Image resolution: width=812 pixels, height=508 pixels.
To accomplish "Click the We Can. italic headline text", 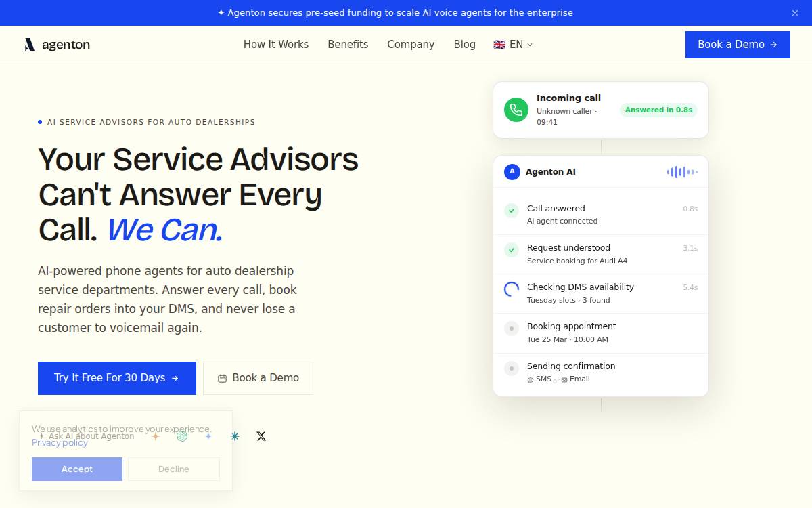I will pyautogui.click(x=164, y=230).
